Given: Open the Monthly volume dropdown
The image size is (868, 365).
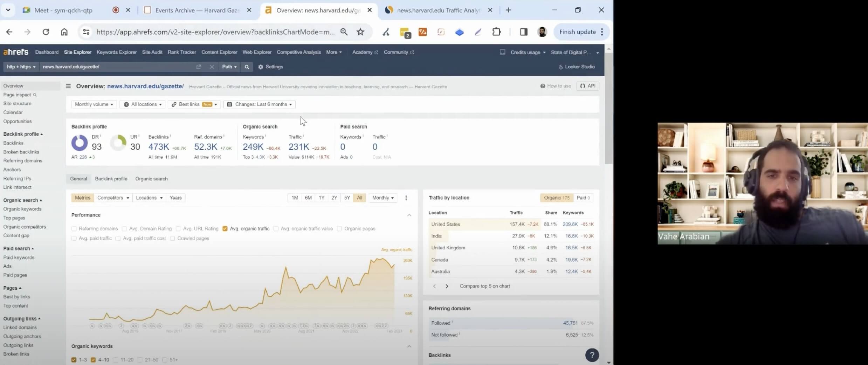Looking at the screenshot, I should coord(94,104).
